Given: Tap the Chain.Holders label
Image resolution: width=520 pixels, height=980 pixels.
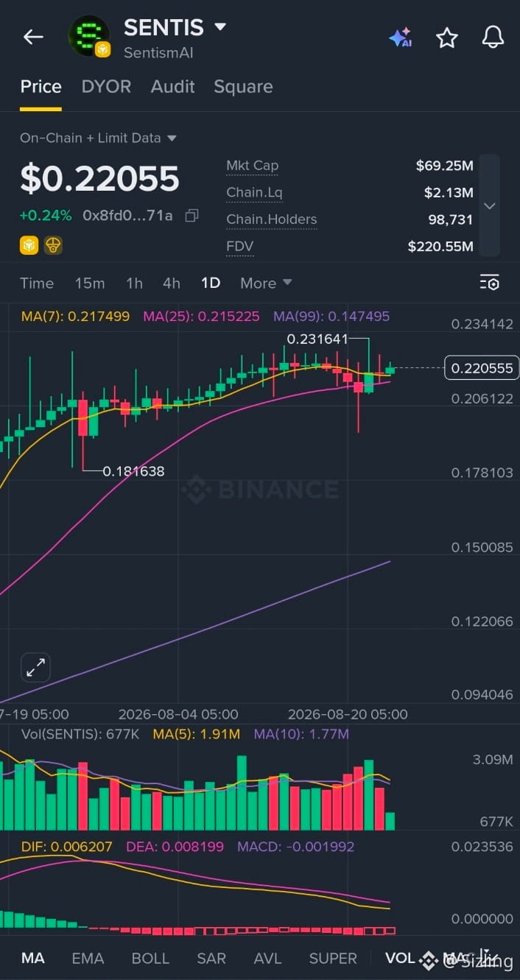Looking at the screenshot, I should [x=272, y=219].
